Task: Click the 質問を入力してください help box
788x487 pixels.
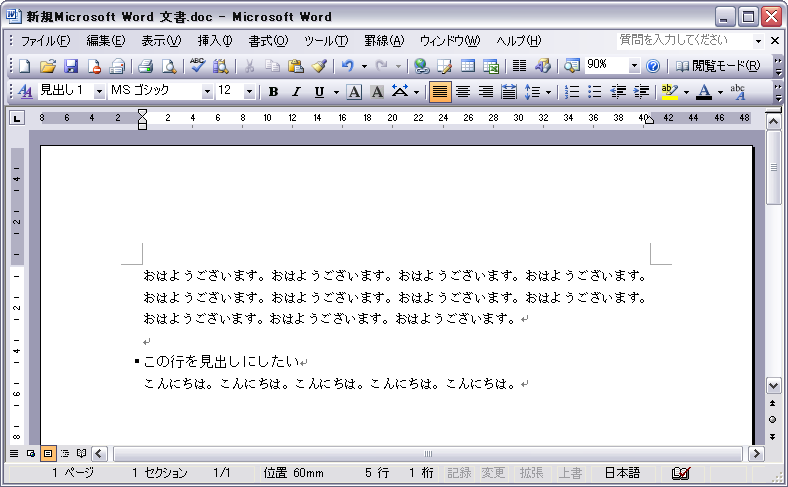Action: (x=684, y=41)
